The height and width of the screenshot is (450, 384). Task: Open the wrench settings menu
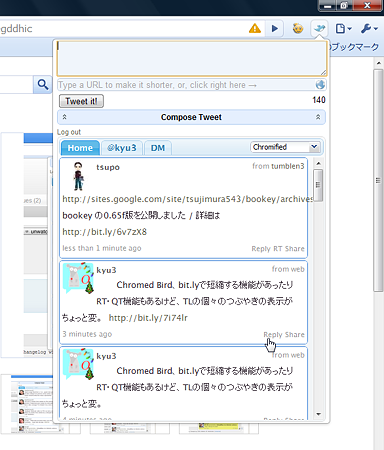click(x=369, y=29)
